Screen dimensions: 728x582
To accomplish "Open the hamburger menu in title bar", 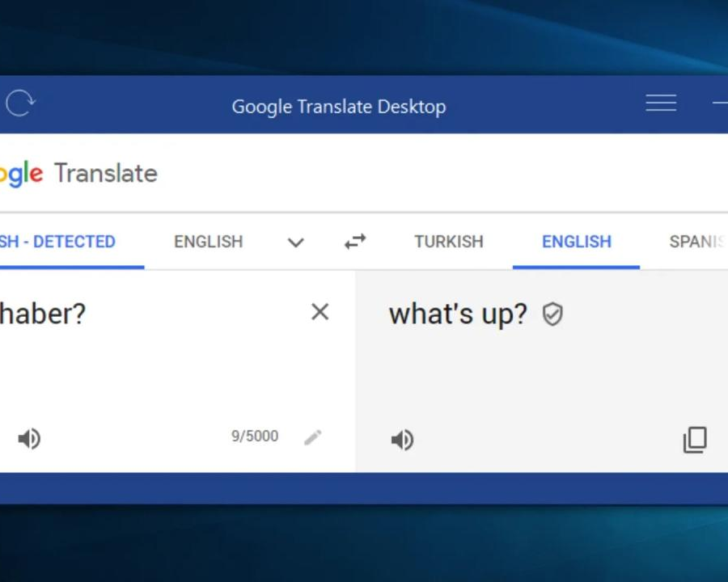I will [x=661, y=103].
